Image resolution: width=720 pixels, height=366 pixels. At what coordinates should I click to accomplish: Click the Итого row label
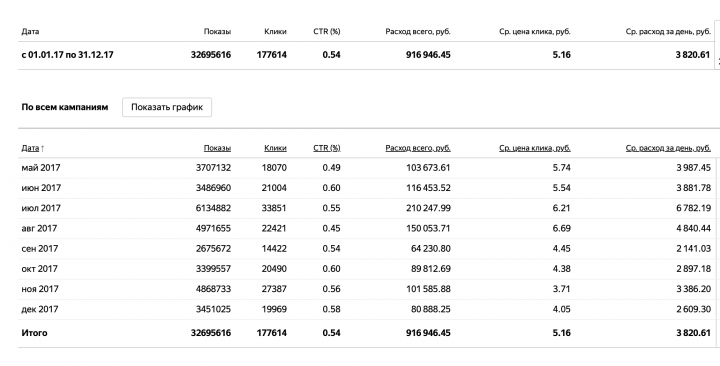coord(34,333)
